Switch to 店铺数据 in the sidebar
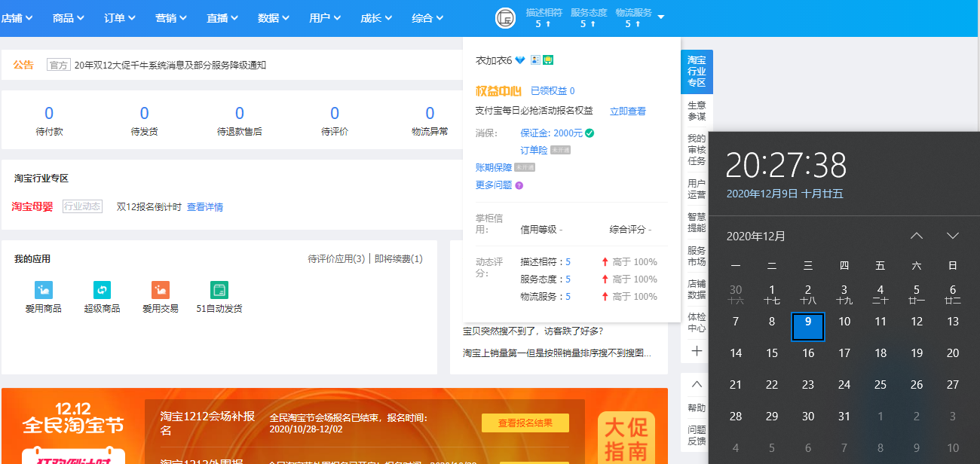980x464 pixels. click(697, 289)
